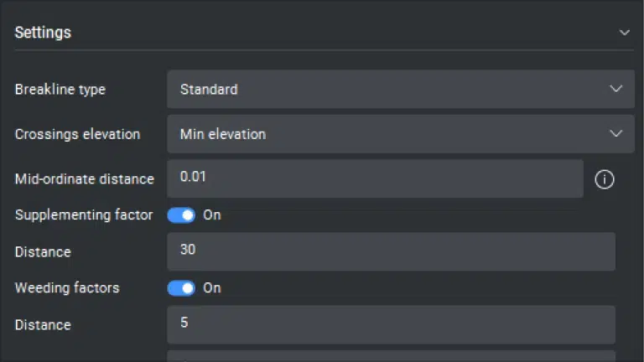Viewport: 644px width, 362px height.
Task: Click the Distance label under Weeding factors
Action: click(x=43, y=325)
